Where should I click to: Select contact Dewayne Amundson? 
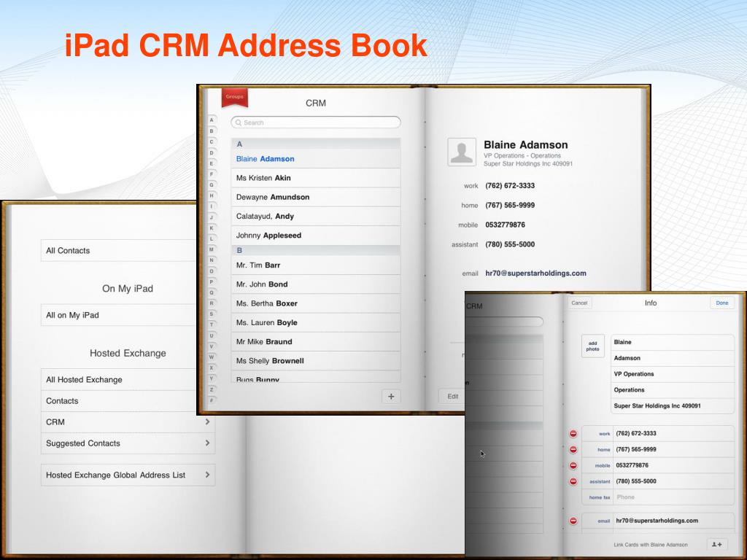tap(316, 197)
